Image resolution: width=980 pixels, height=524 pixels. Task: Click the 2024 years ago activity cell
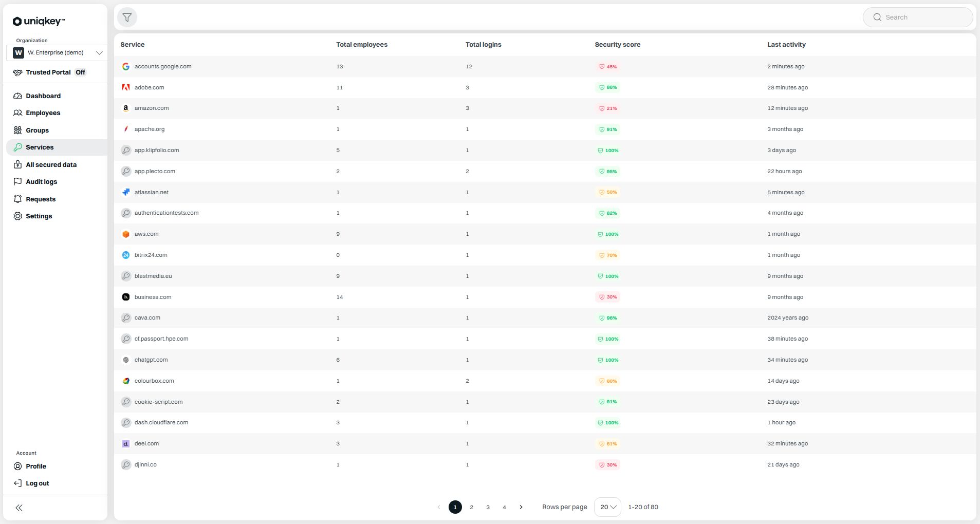tap(788, 318)
